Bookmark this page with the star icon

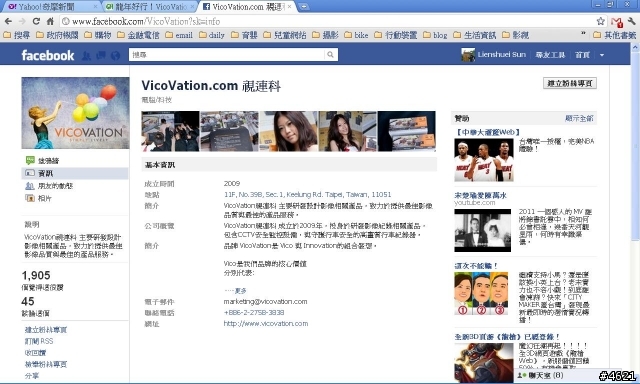click(x=600, y=21)
